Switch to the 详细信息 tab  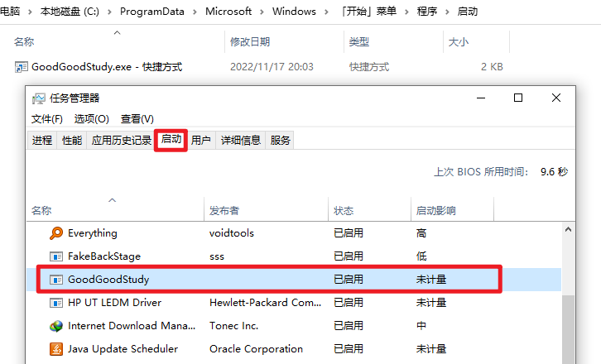tap(241, 141)
